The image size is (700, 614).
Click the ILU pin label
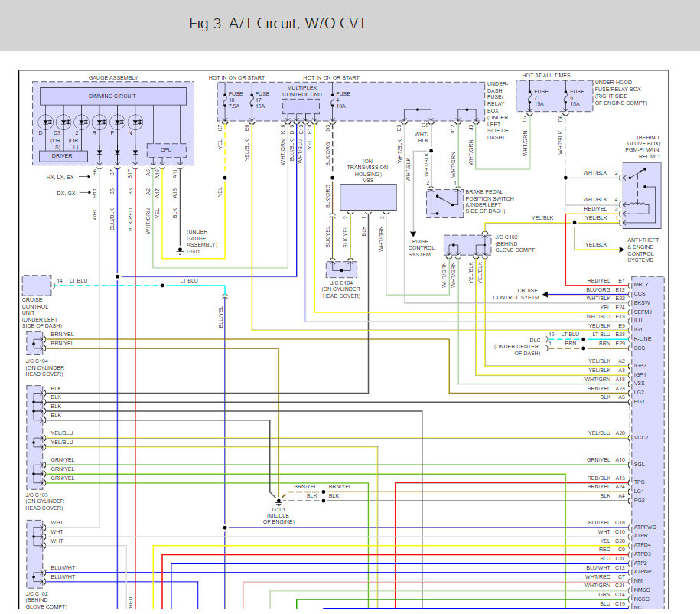(x=638, y=321)
